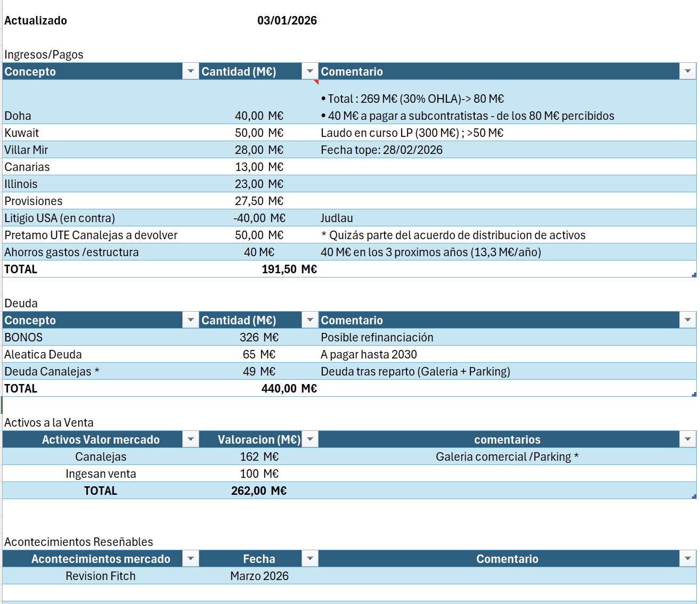Click the Ingesan venta asset cell
The image size is (700, 604).
100,474
